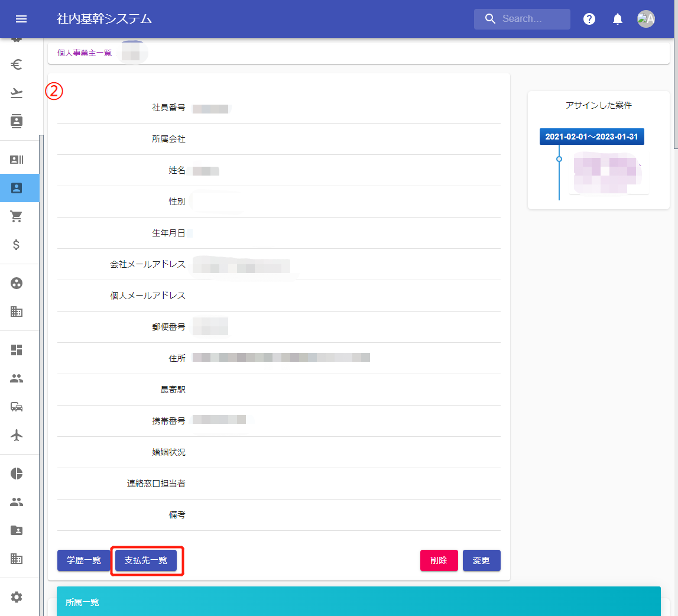
Task: Click the help question mark icon
Action: tap(589, 19)
